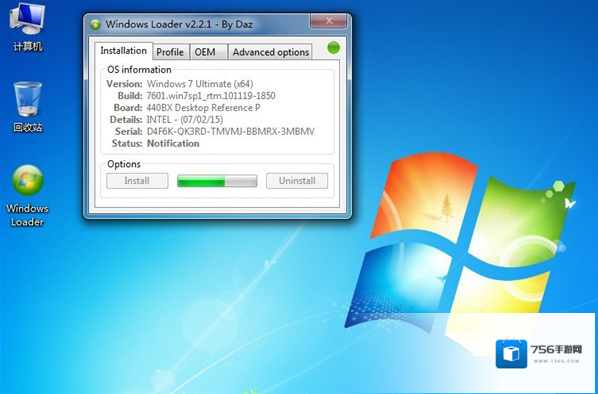Click the Details value INTEL - (07/02/15)
This screenshot has height=394, width=598.
coord(185,119)
